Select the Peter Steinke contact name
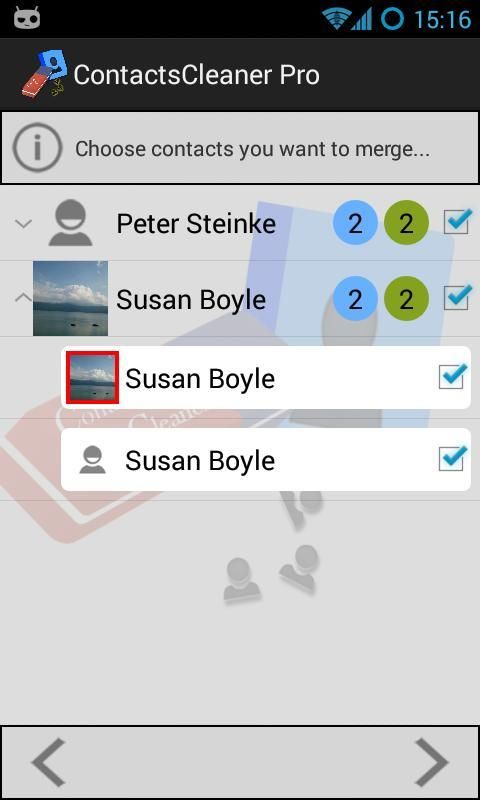 click(x=196, y=224)
